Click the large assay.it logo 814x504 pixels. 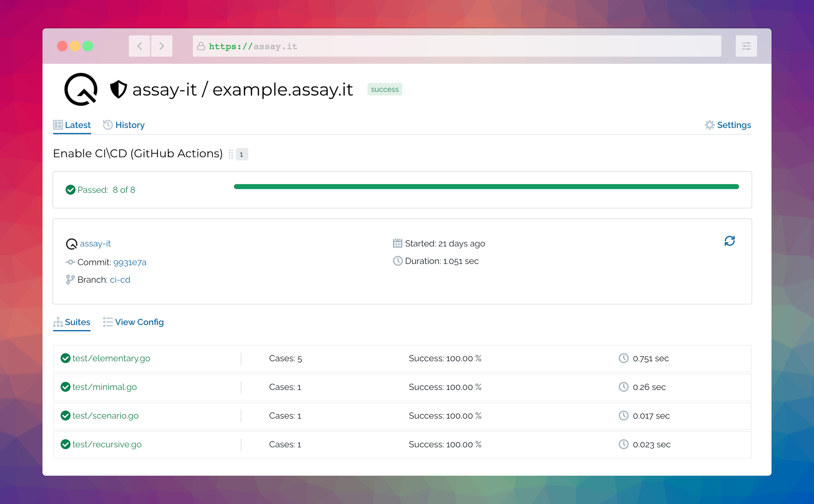pos(81,89)
